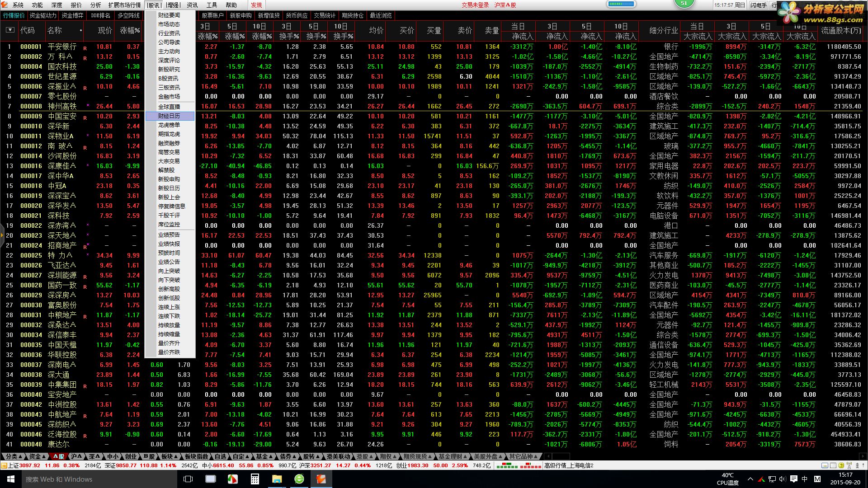This screenshot has height=488, width=868.
Task: Click the blue progress bar indicator at top
Action: pyautogui.click(x=622, y=4)
